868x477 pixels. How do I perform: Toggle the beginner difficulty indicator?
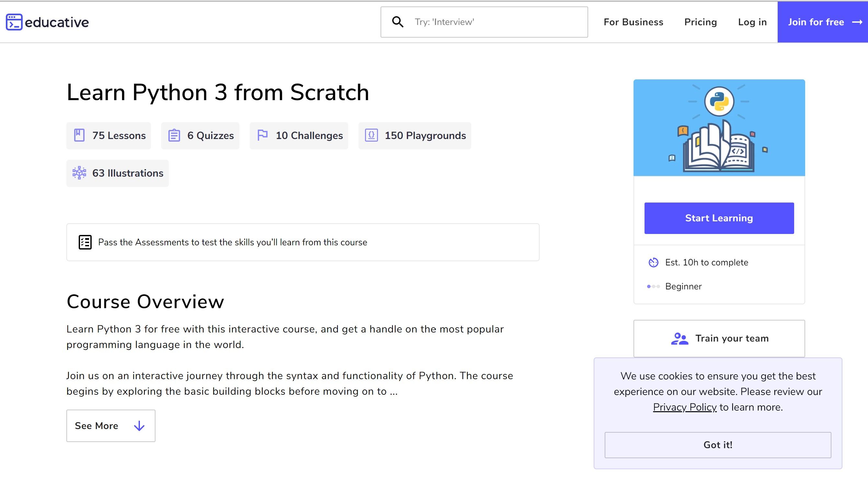coord(653,286)
